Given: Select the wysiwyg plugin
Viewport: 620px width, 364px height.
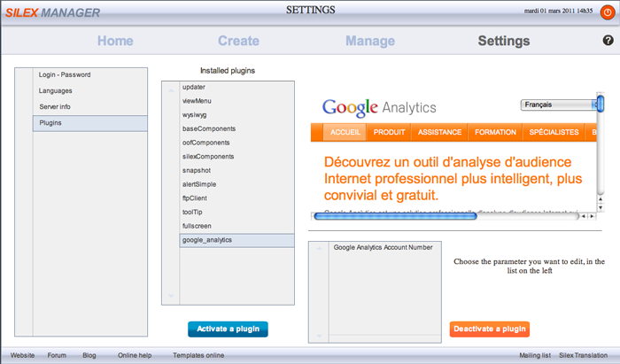Looking at the screenshot, I should 236,115.
